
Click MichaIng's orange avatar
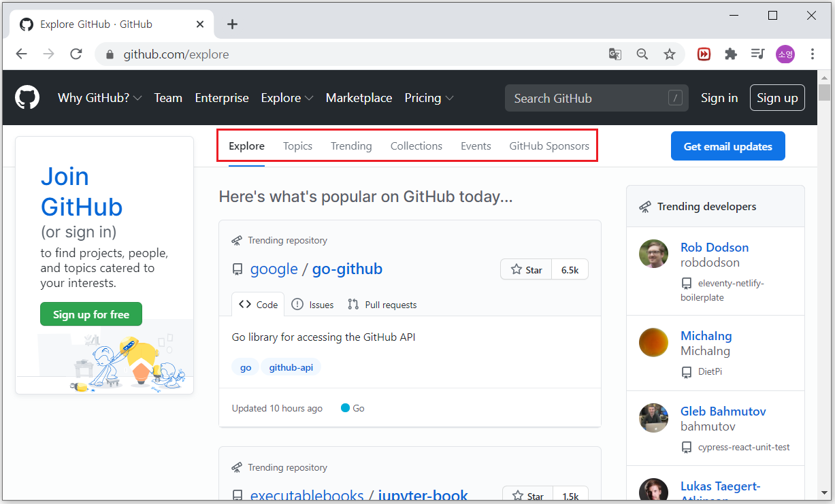653,342
